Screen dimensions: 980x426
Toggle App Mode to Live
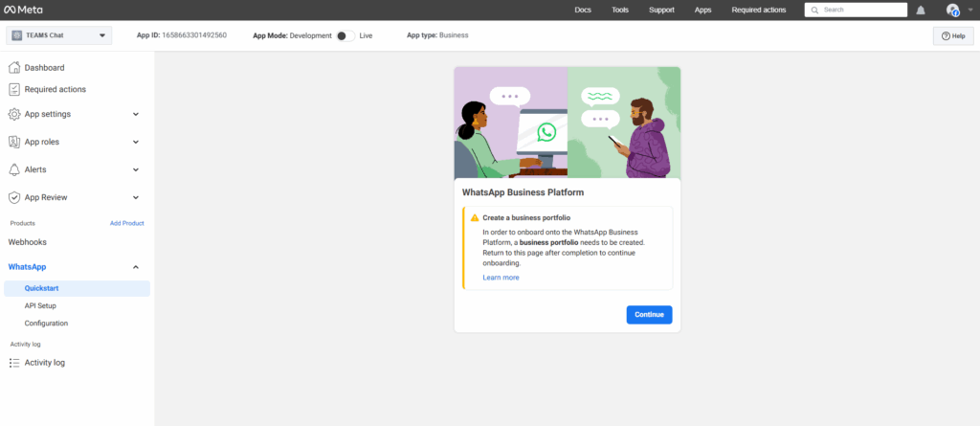pyautogui.click(x=345, y=35)
